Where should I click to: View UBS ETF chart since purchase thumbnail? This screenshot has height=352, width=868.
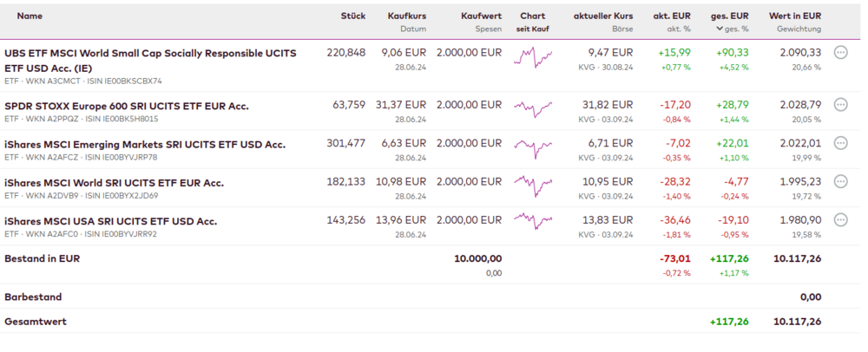[x=533, y=57]
